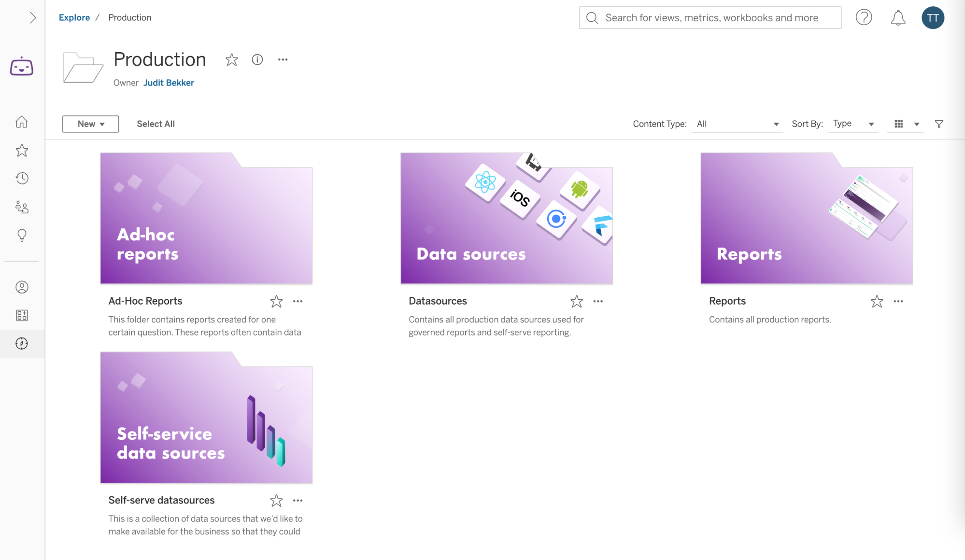Viewport: 965px width, 560px height.
Task: Open Self-service data sources folder thumbnail
Action: [x=206, y=417]
